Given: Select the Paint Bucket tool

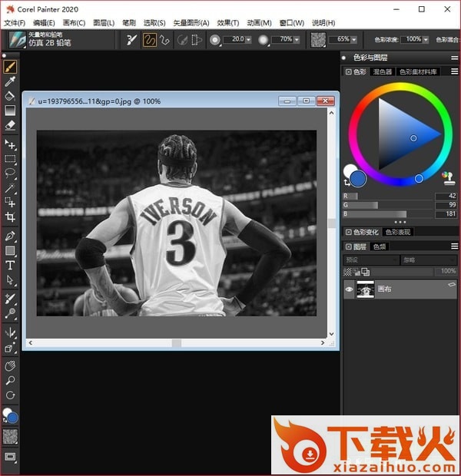Looking at the screenshot, I should tap(10, 96).
